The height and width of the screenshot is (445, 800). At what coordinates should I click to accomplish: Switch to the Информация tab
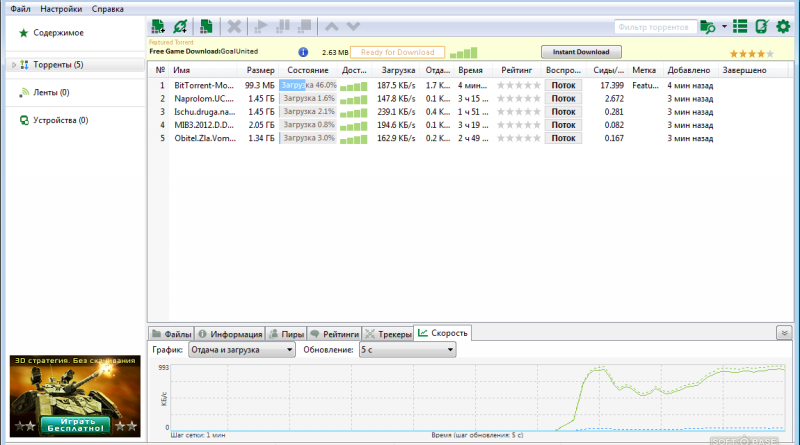(230, 334)
